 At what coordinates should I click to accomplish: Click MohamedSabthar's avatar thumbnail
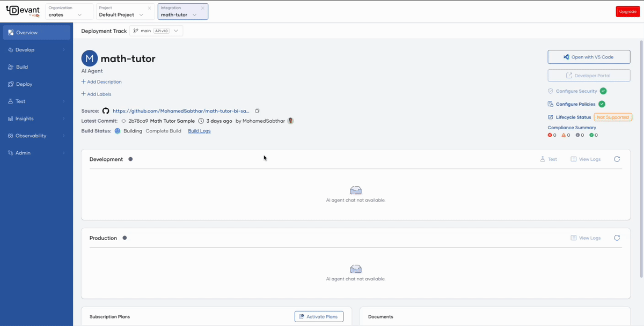pos(290,121)
